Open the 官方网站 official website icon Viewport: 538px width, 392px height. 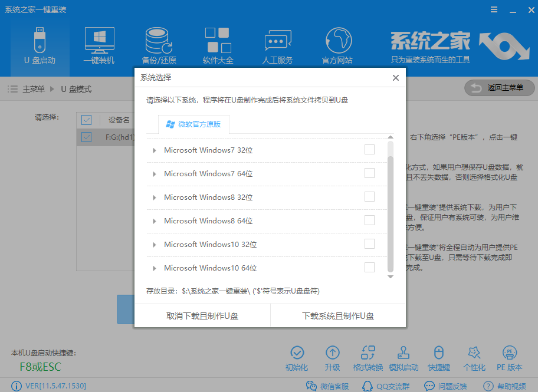pos(337,45)
